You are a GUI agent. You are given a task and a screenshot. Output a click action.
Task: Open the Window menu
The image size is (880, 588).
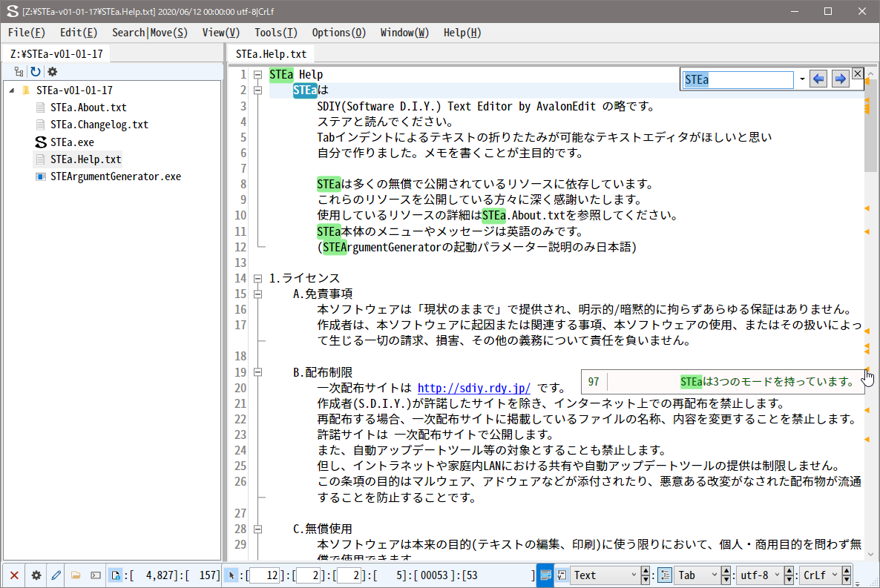click(404, 33)
